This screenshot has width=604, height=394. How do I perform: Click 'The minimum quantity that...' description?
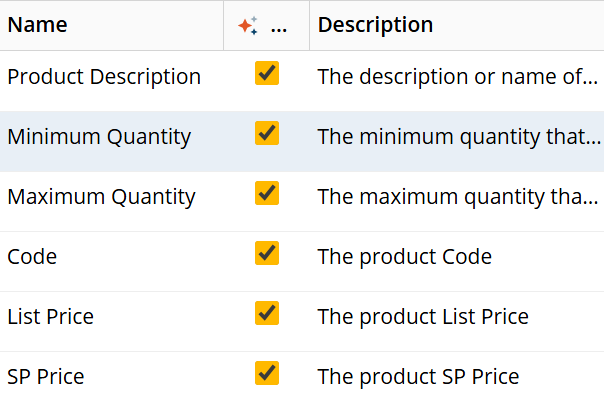(x=459, y=137)
